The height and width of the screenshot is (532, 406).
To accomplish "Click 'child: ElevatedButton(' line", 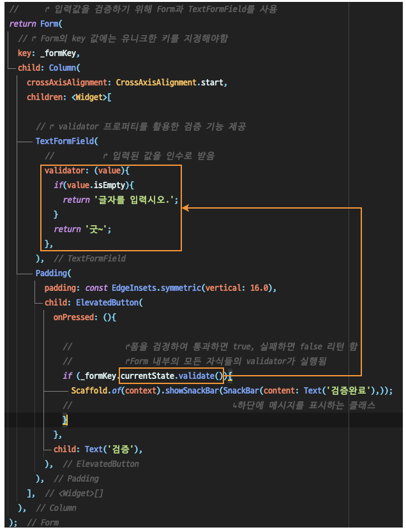I will click(94, 302).
